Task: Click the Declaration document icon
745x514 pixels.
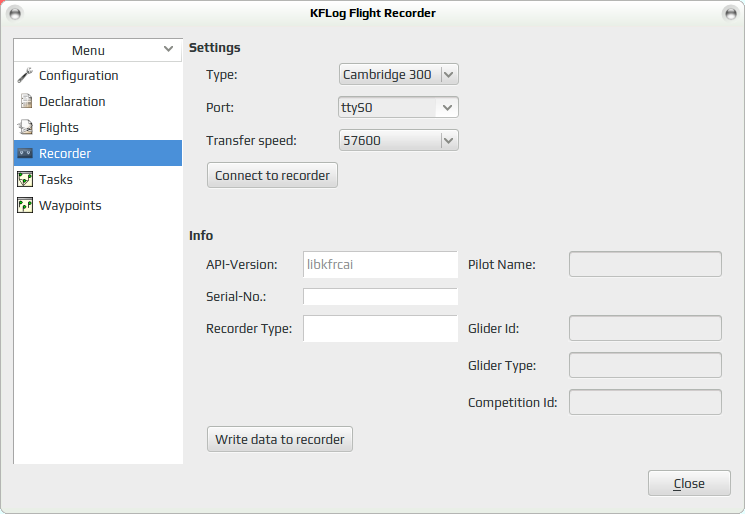Action: tap(25, 101)
